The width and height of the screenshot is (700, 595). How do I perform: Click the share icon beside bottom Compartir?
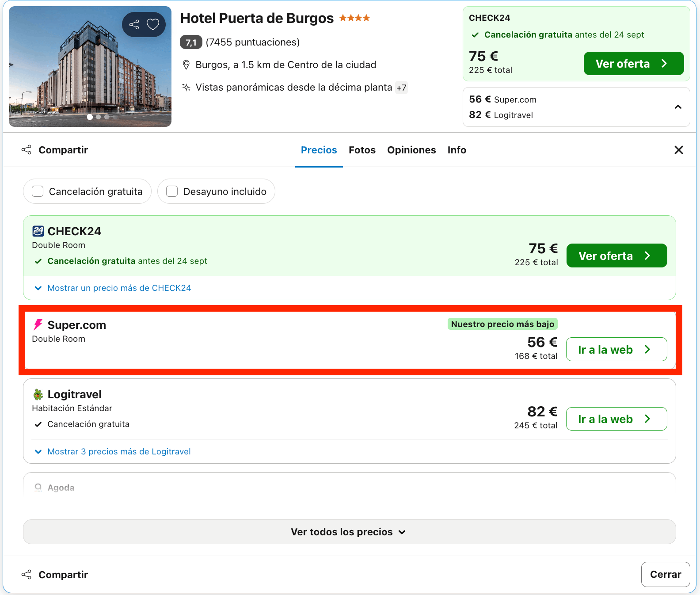[27, 575]
